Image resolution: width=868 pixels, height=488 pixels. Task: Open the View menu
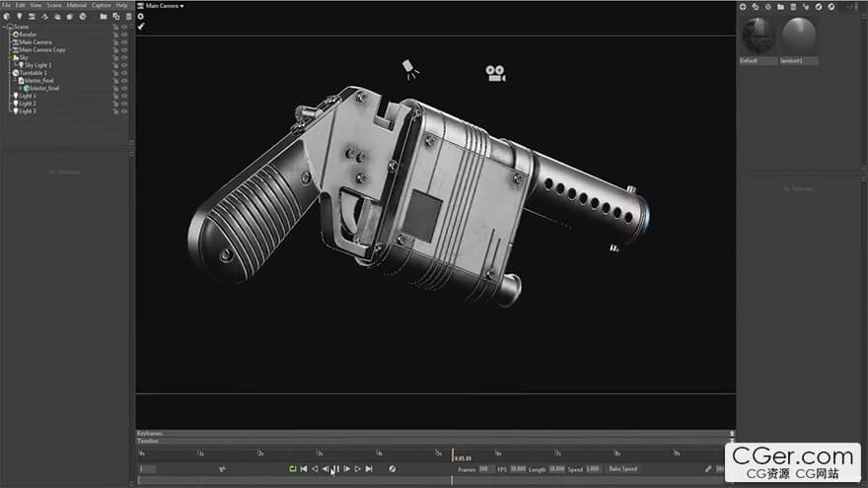[x=36, y=5]
